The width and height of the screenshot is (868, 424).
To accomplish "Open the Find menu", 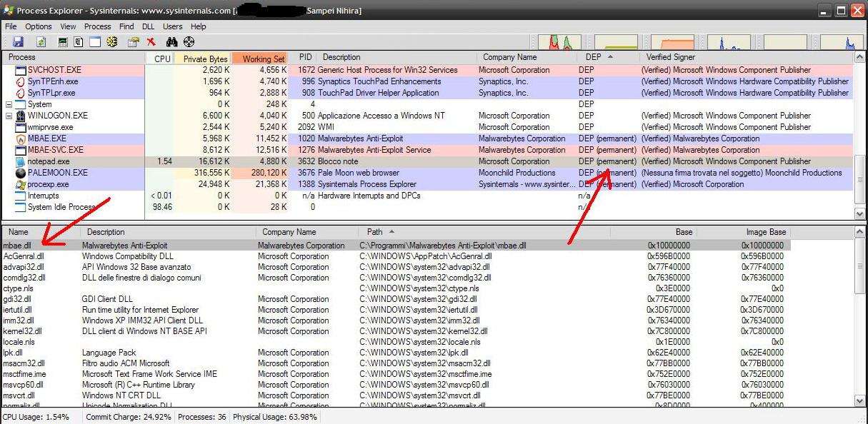I will 126,26.
